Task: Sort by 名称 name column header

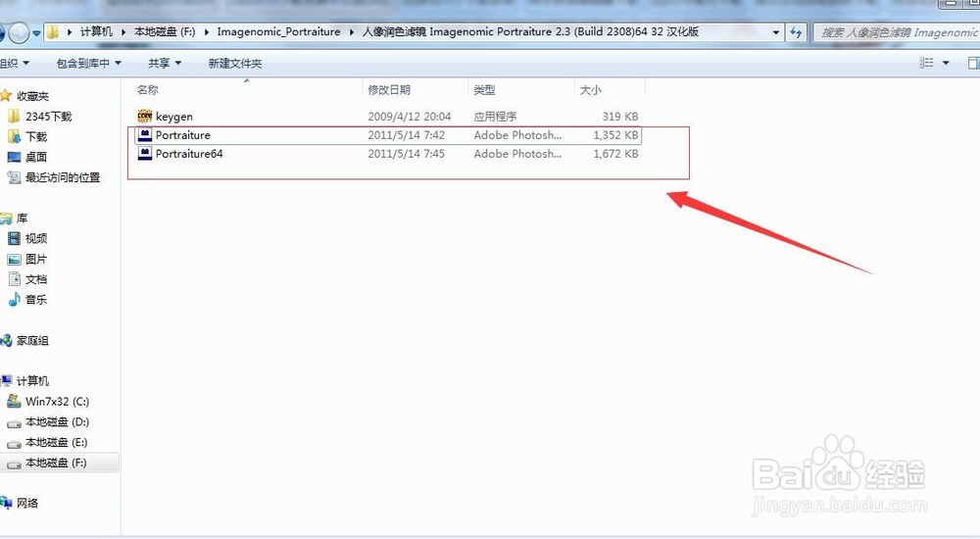Action: point(148,90)
